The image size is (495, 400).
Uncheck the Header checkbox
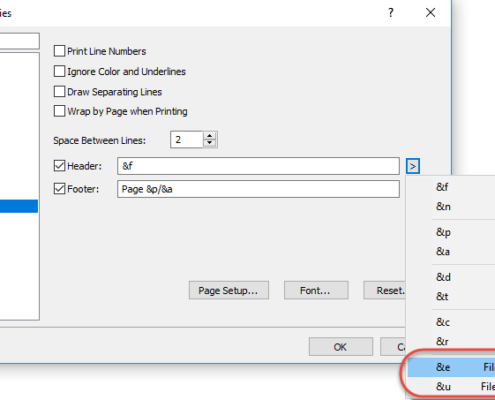click(x=59, y=166)
